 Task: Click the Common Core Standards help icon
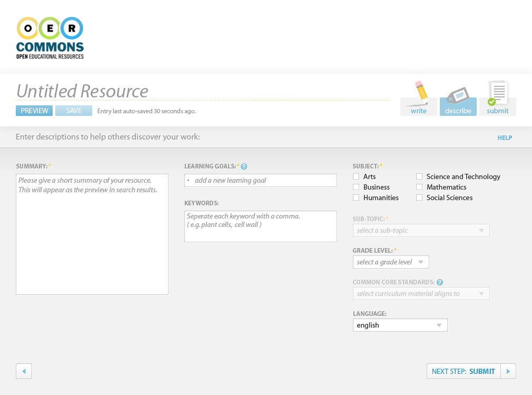(440, 282)
